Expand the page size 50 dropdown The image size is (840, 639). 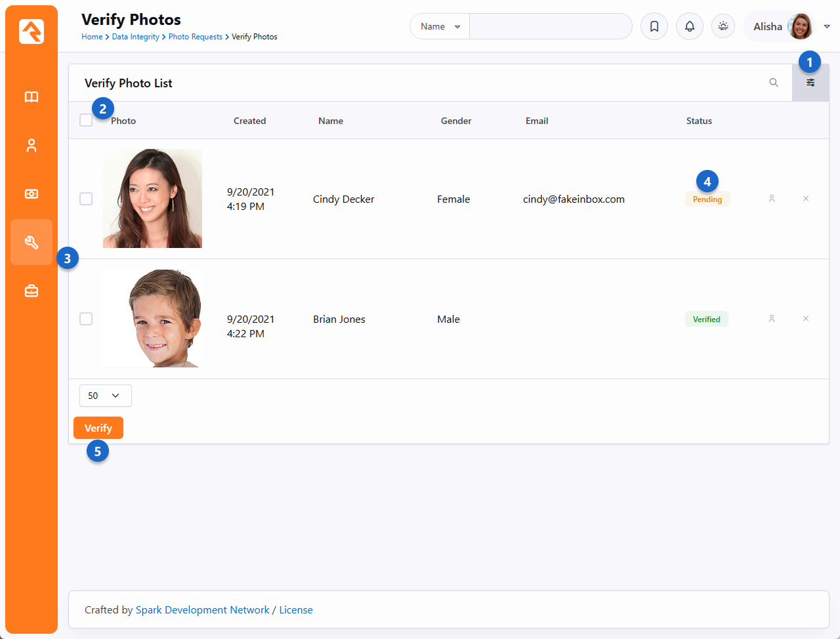tap(105, 396)
